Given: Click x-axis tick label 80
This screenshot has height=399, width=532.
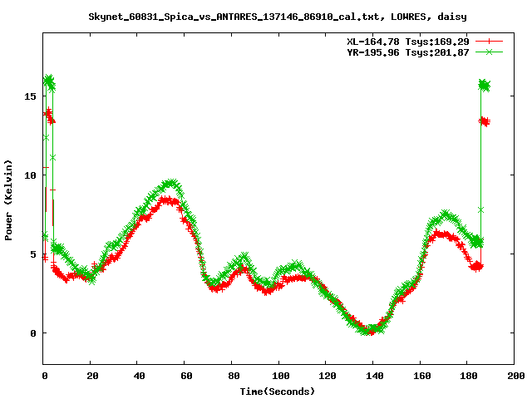Looking at the screenshot, I should (234, 376).
